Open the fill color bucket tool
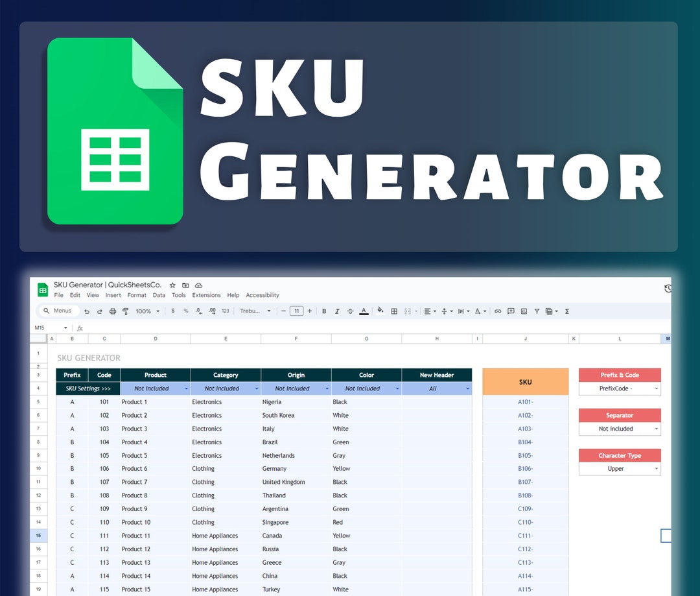The width and height of the screenshot is (700, 596). [x=379, y=311]
